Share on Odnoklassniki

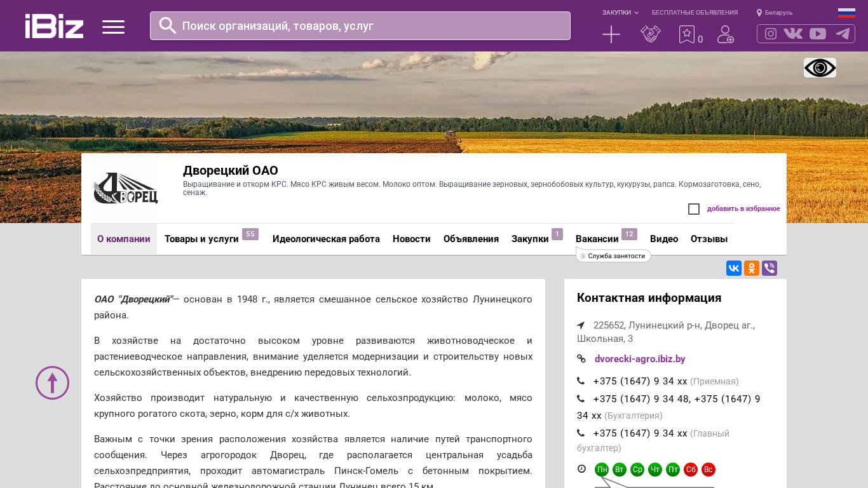coord(752,268)
